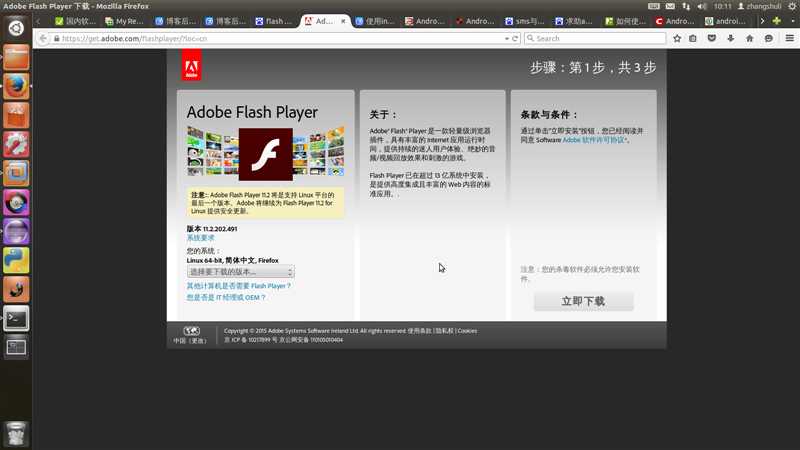Screen dimensions: 800x450
Task: Open the 您是否是 IT 经理或 OEM link
Action: pos(226,297)
